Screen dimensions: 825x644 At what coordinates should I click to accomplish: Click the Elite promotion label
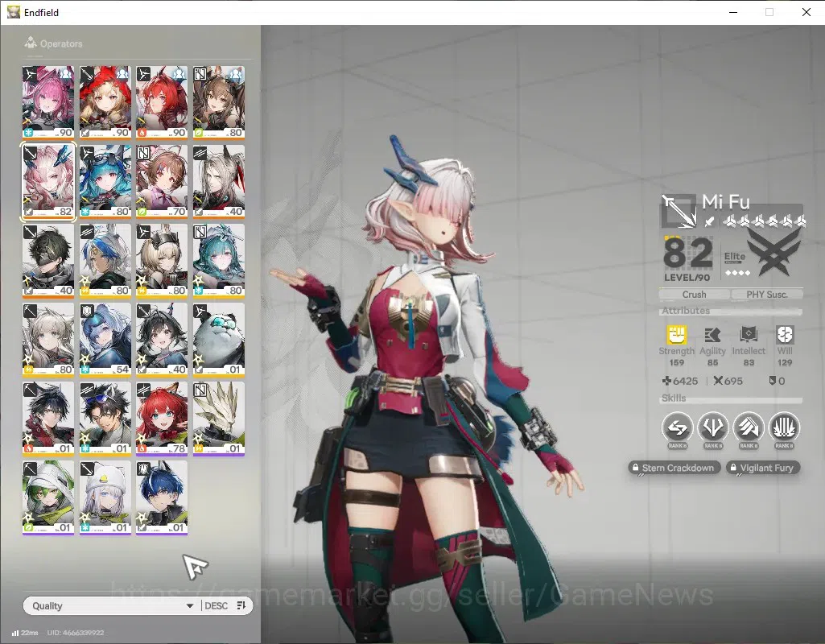click(734, 257)
